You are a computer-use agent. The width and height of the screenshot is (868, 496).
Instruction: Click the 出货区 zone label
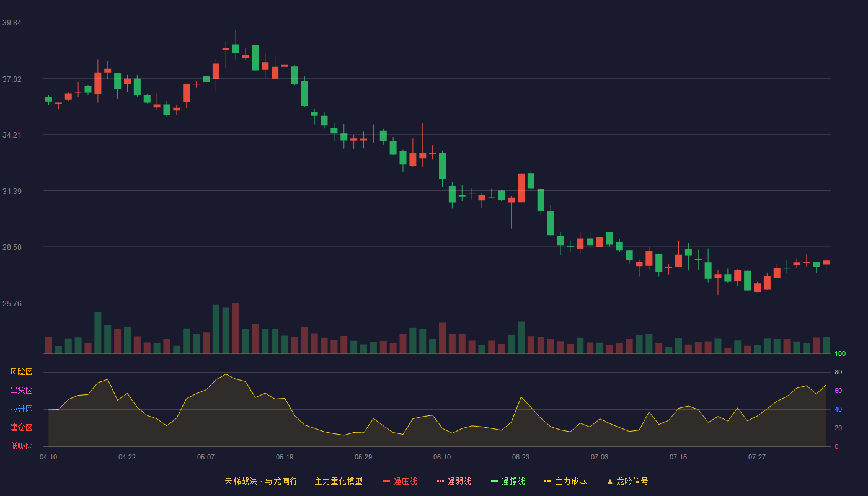(21, 391)
